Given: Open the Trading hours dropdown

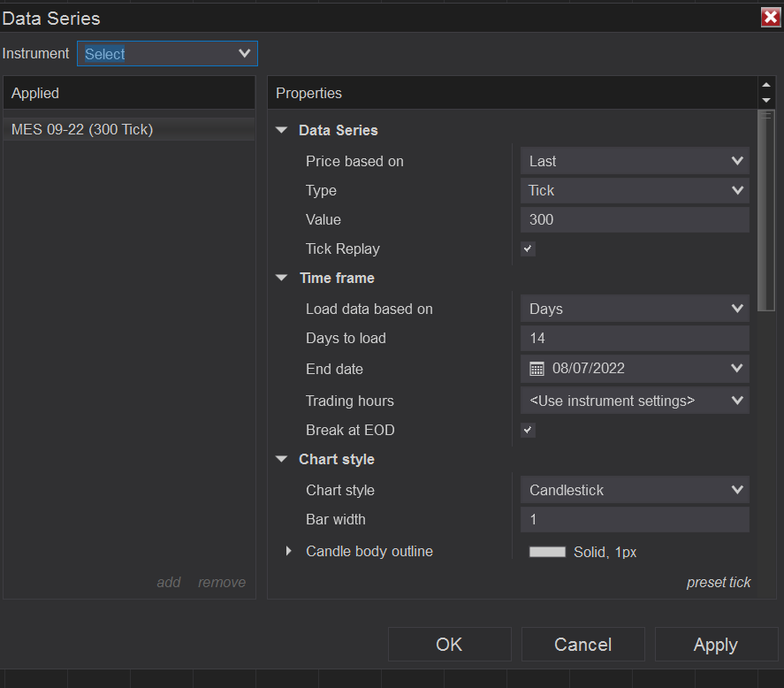Looking at the screenshot, I should coord(635,401).
